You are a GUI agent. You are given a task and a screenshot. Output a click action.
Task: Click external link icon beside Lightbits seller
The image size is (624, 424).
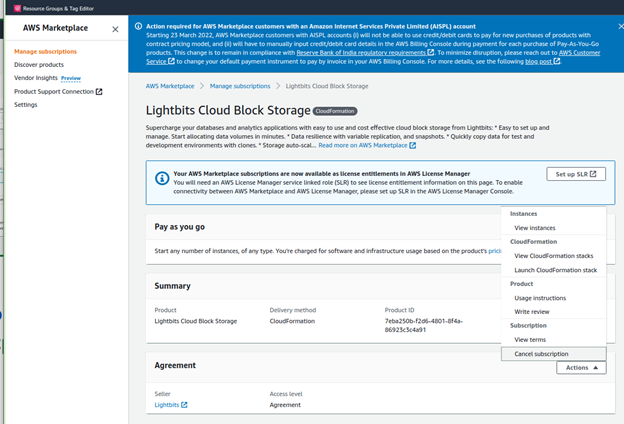tap(184, 404)
